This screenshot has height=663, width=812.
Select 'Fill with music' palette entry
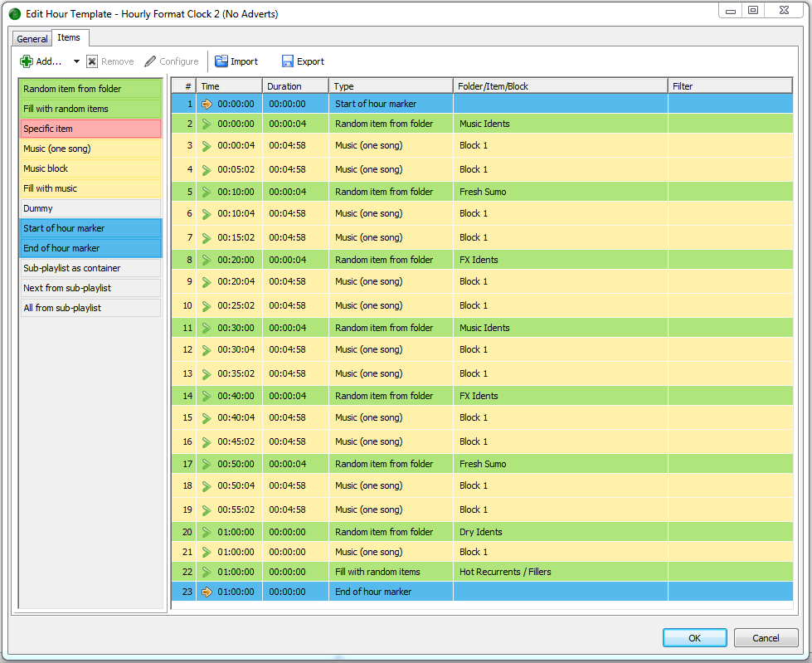(90, 188)
